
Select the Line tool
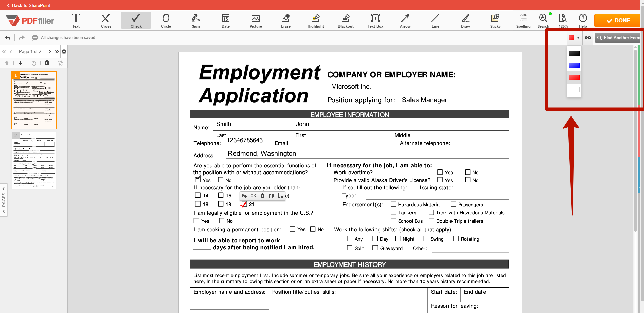tap(435, 21)
